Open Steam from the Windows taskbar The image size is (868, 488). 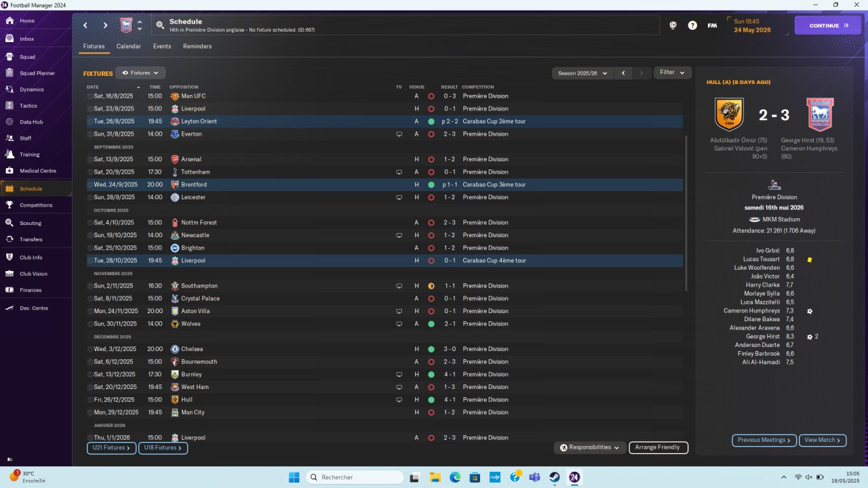click(x=555, y=477)
